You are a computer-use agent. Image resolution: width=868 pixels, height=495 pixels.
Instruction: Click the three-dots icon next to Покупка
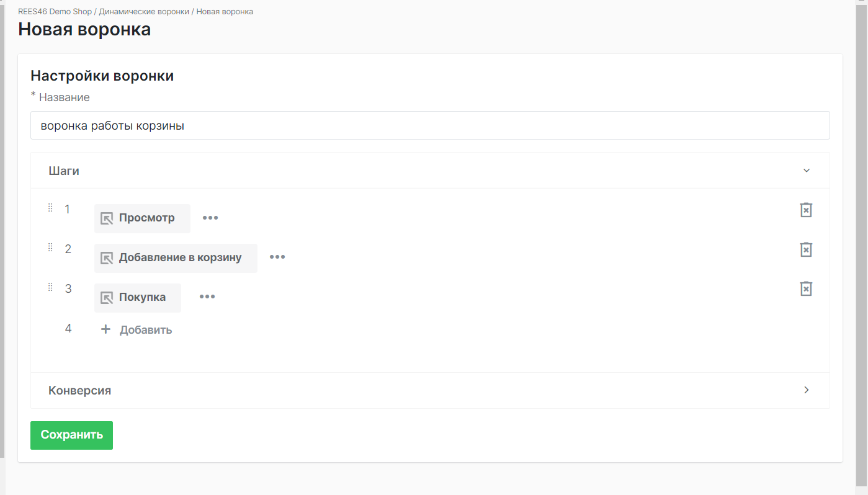[x=207, y=297]
